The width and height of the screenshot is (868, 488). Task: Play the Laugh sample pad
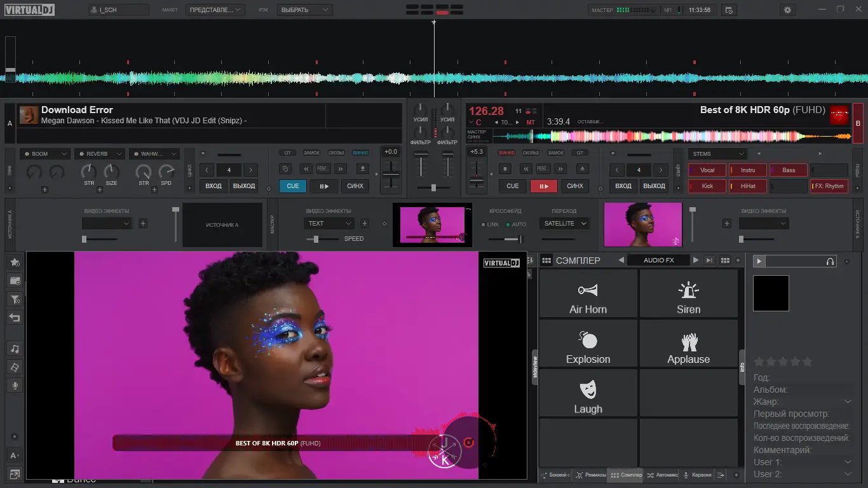point(588,394)
